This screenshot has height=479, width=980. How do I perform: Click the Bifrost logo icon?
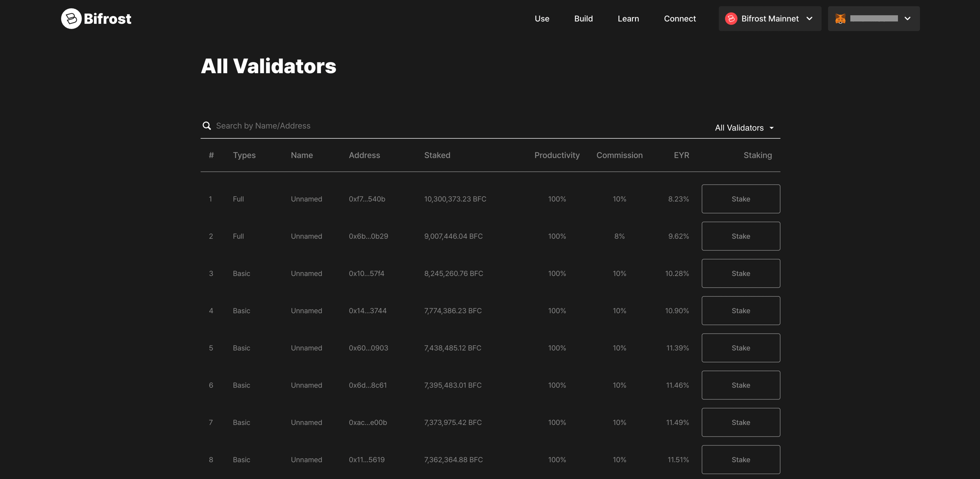tap(71, 19)
